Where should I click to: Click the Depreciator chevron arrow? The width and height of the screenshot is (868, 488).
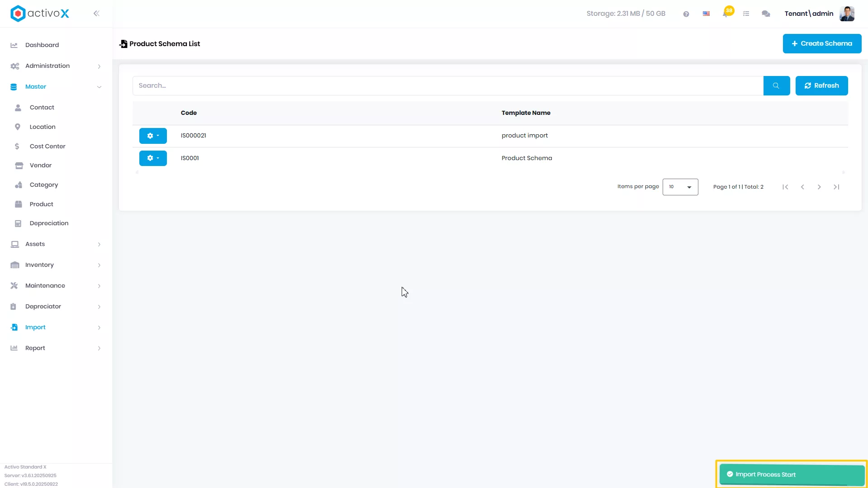[x=99, y=307]
